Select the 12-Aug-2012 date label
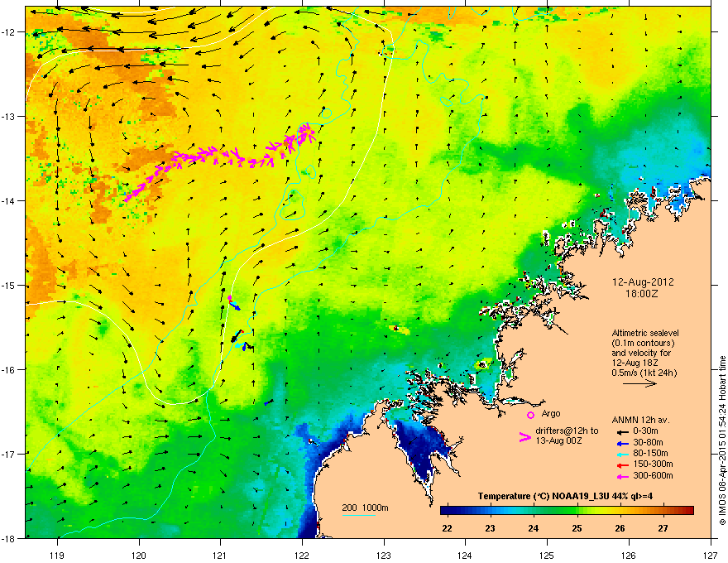Viewport: 728px width, 563px height. pos(643,282)
